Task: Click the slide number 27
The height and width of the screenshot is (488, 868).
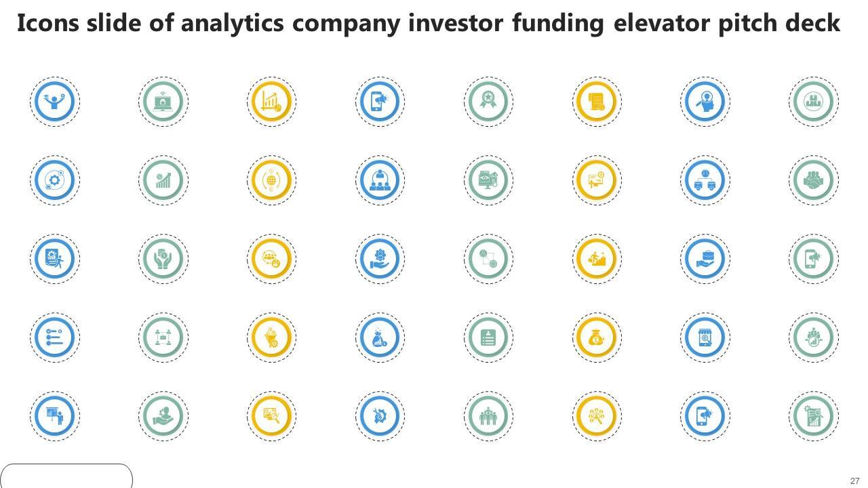Action: [854, 481]
